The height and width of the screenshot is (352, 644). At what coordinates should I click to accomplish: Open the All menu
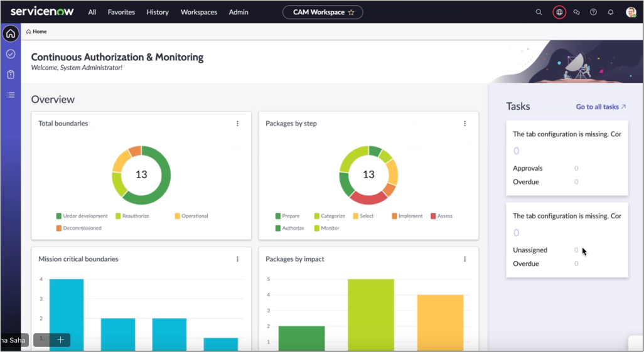tap(92, 12)
